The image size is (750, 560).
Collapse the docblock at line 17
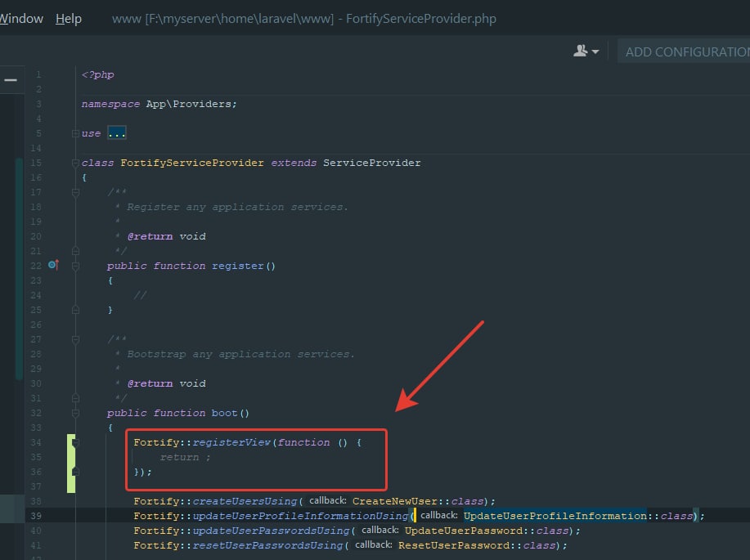click(x=75, y=192)
